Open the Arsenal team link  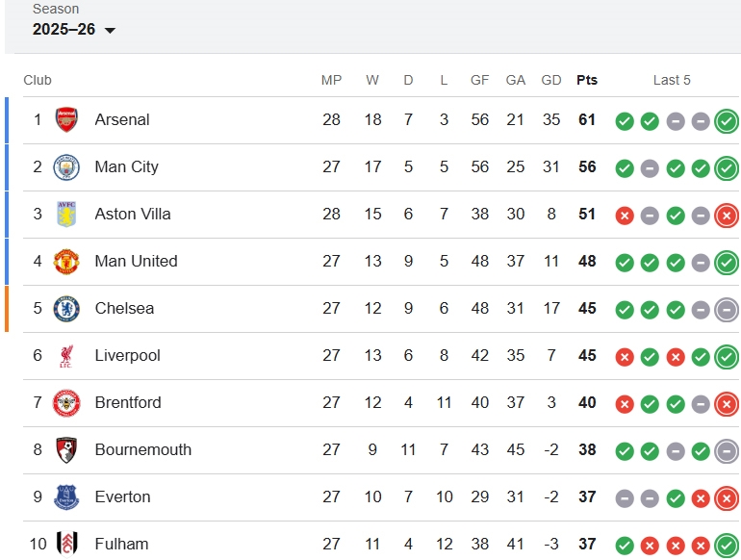(x=122, y=120)
